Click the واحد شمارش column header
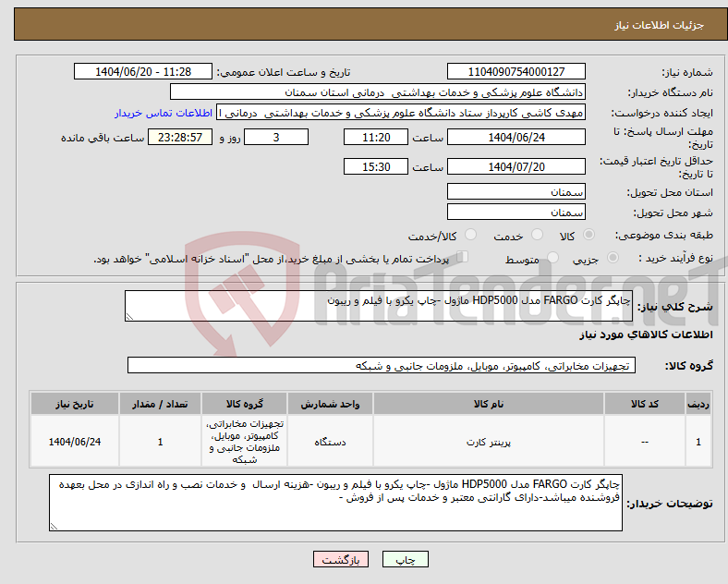Viewport: 728px width, 584px height. tap(330, 404)
